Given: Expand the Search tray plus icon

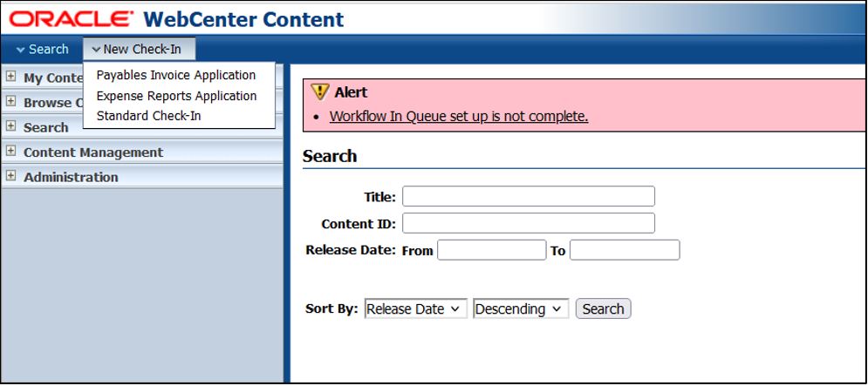Looking at the screenshot, I should click(x=10, y=126).
